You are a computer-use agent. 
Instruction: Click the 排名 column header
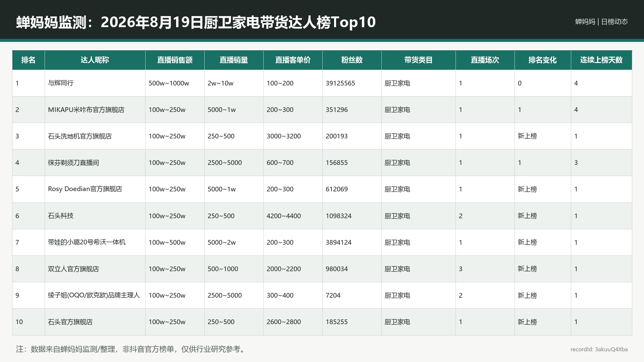click(29, 60)
